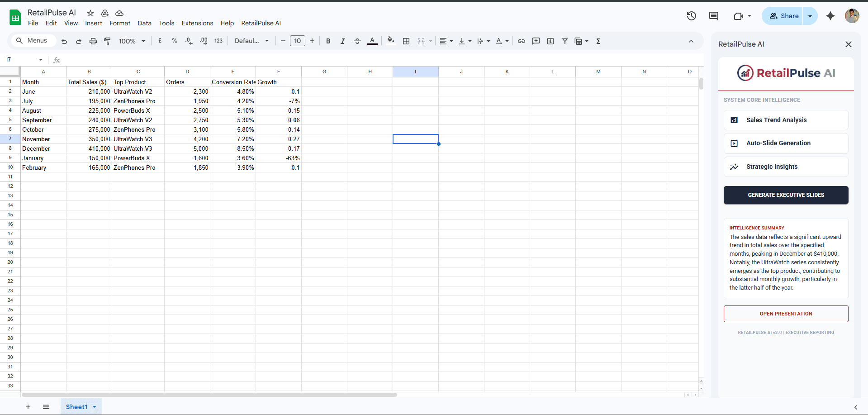
Task: Toggle italic formatting
Action: [343, 41]
